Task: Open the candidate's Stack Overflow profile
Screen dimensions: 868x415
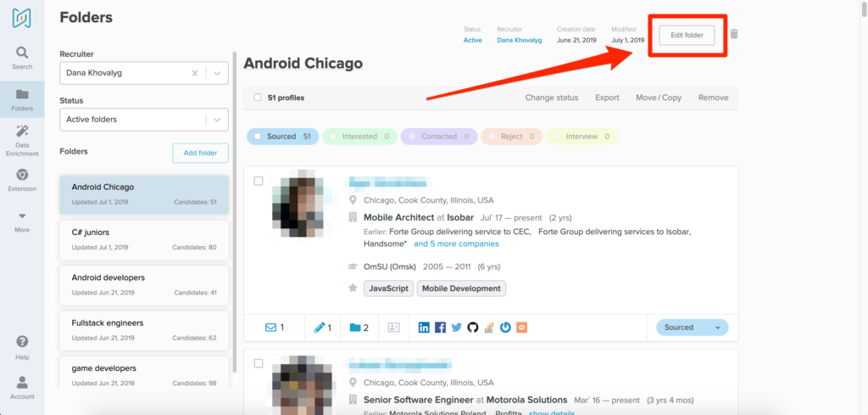Action: click(x=489, y=328)
